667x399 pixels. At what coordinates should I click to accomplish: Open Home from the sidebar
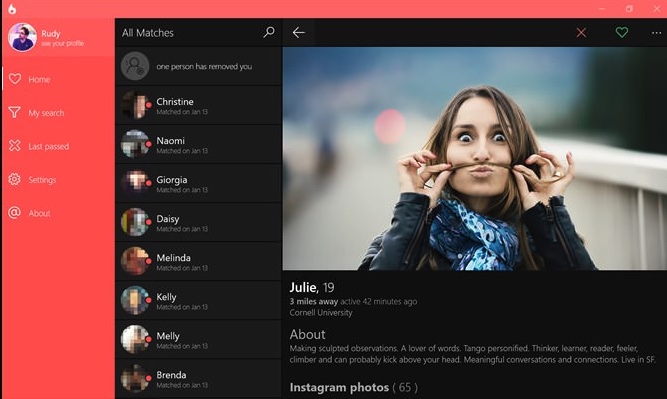point(58,79)
